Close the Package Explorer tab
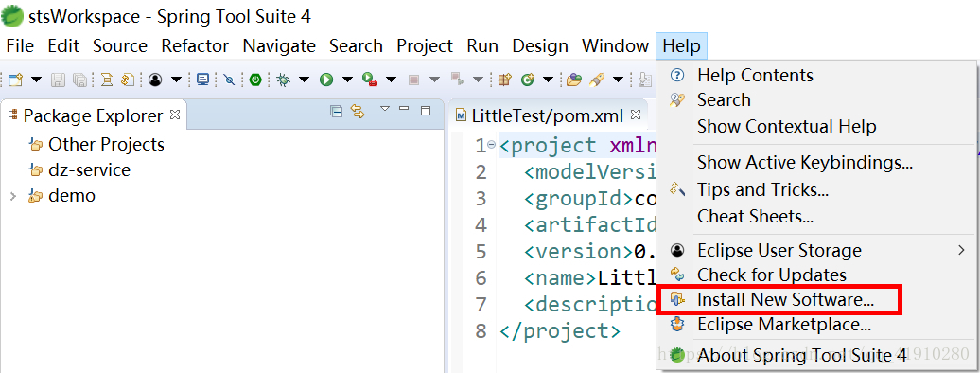 (x=175, y=115)
